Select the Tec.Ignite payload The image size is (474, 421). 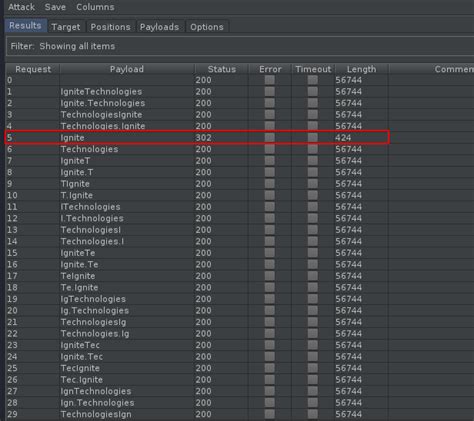[82, 379]
